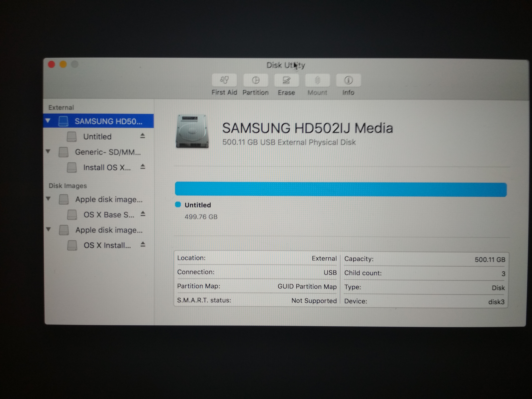Image resolution: width=532 pixels, height=399 pixels.
Task: Click the Info toolbar icon
Action: (x=348, y=80)
